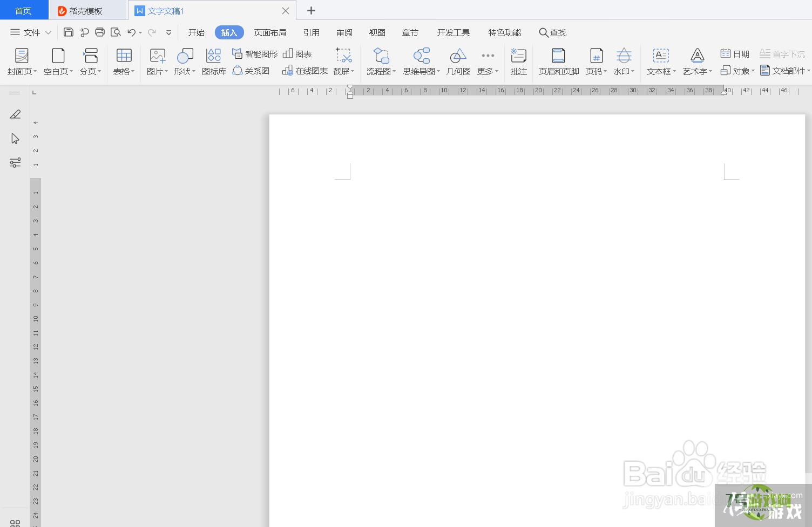Open the icon library (图标库)

click(214, 62)
